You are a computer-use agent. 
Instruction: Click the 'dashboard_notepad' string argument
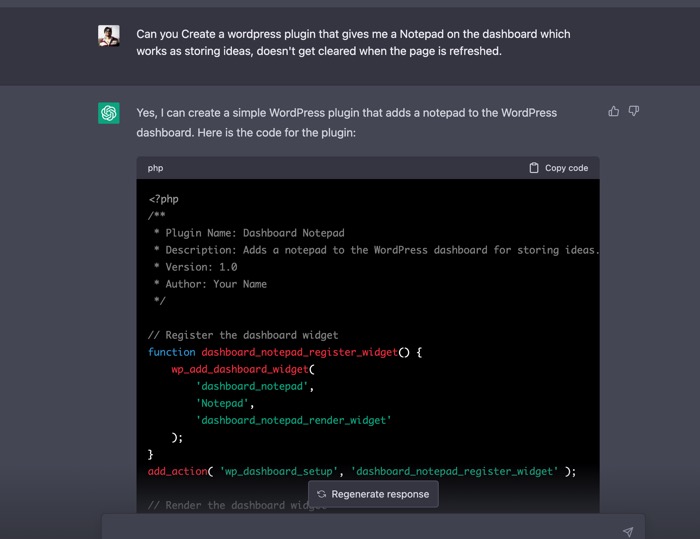pyautogui.click(x=252, y=386)
